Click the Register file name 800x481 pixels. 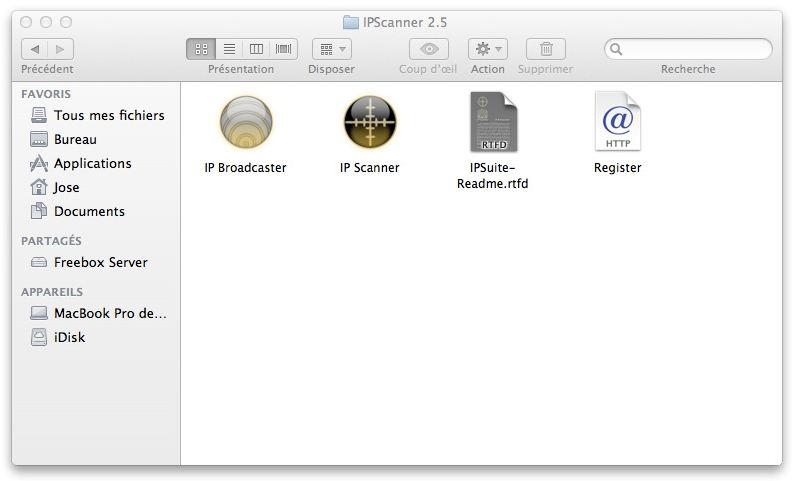(617, 168)
